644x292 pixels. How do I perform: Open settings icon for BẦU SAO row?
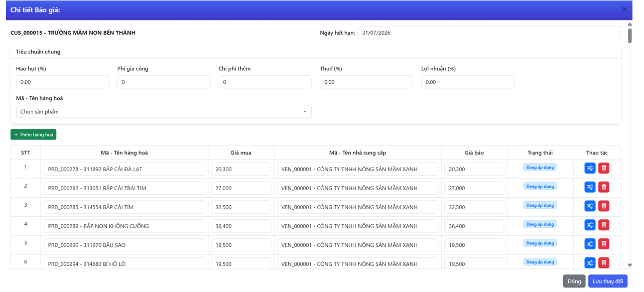[x=590, y=244]
